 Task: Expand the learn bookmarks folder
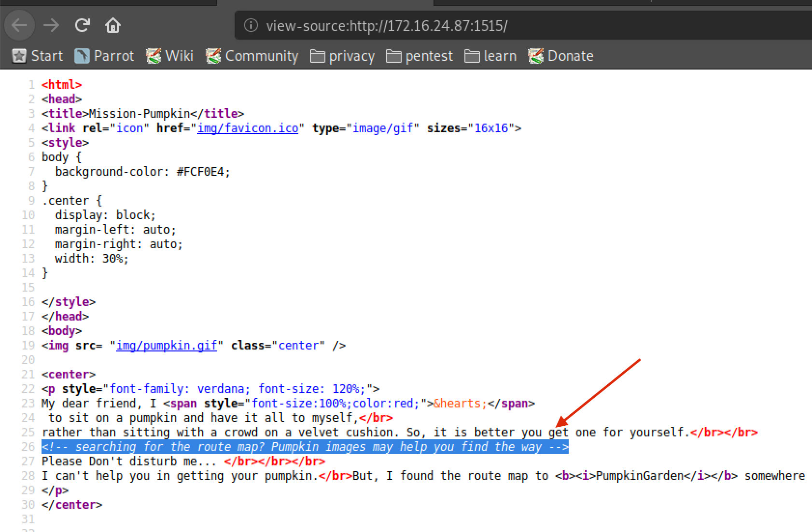pos(490,56)
